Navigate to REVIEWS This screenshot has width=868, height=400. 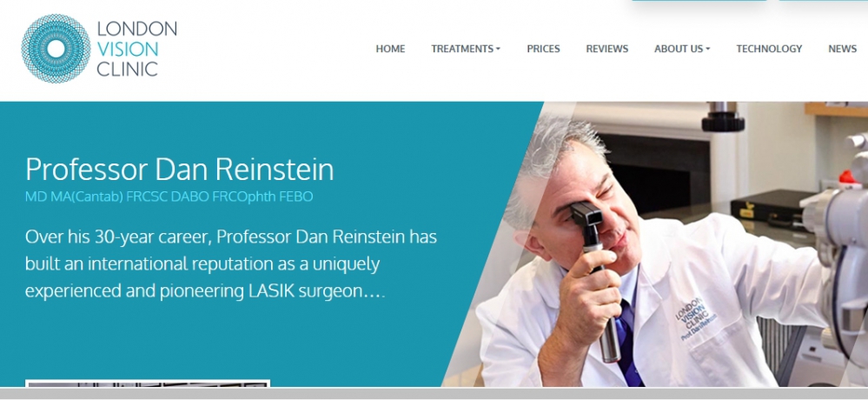tap(606, 49)
